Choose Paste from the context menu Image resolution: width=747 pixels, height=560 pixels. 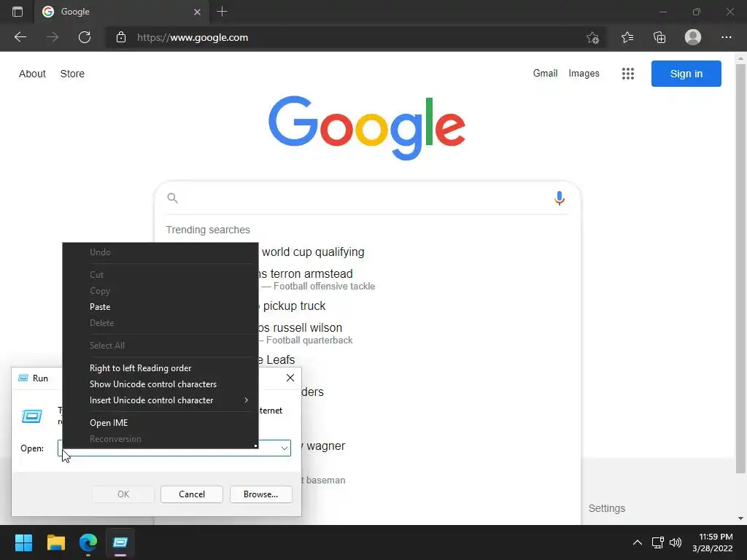pos(160,307)
